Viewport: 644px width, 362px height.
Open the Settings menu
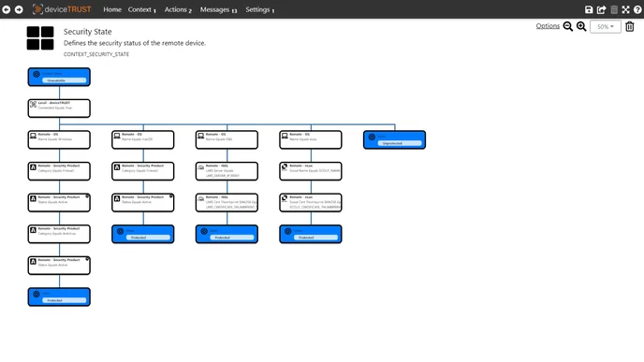point(259,9)
